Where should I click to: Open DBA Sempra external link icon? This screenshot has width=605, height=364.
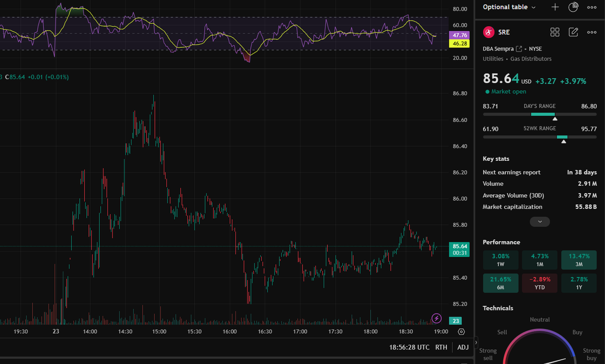click(x=519, y=49)
